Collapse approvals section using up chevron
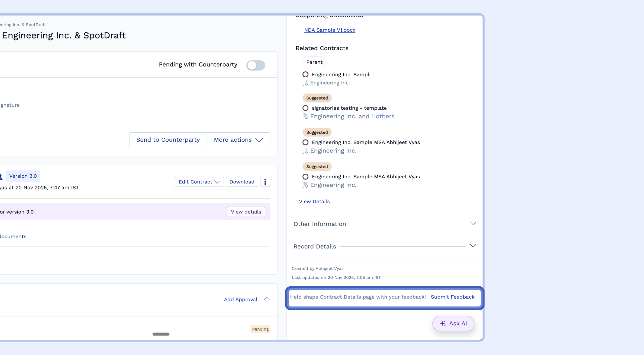 pyautogui.click(x=267, y=299)
